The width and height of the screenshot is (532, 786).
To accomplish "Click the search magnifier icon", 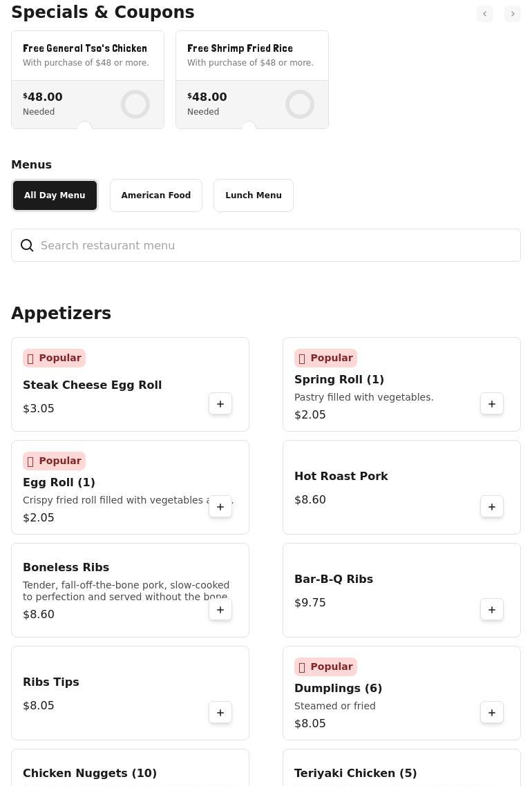I will point(28,246).
